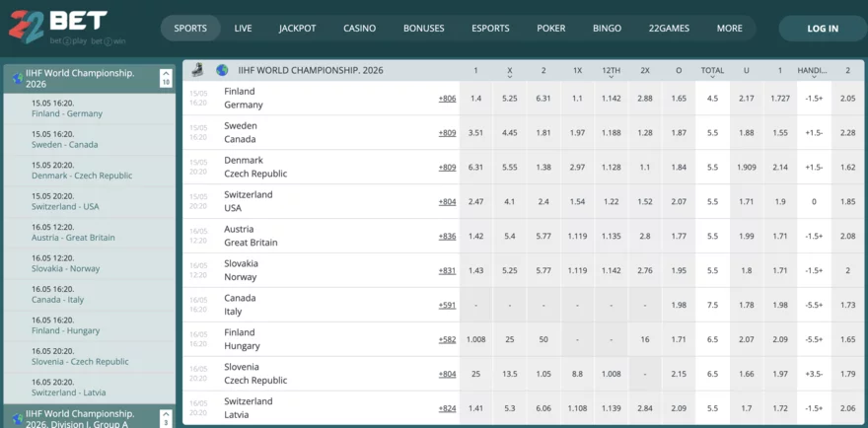Screen dimensions: 868x428
Task: Select Sweden - Canada in the sidebar
Action: pyautogui.click(x=89, y=139)
